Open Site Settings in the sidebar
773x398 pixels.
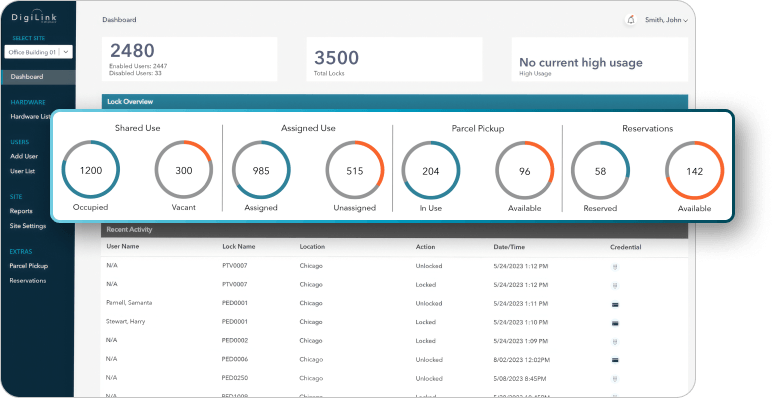pyautogui.click(x=28, y=226)
